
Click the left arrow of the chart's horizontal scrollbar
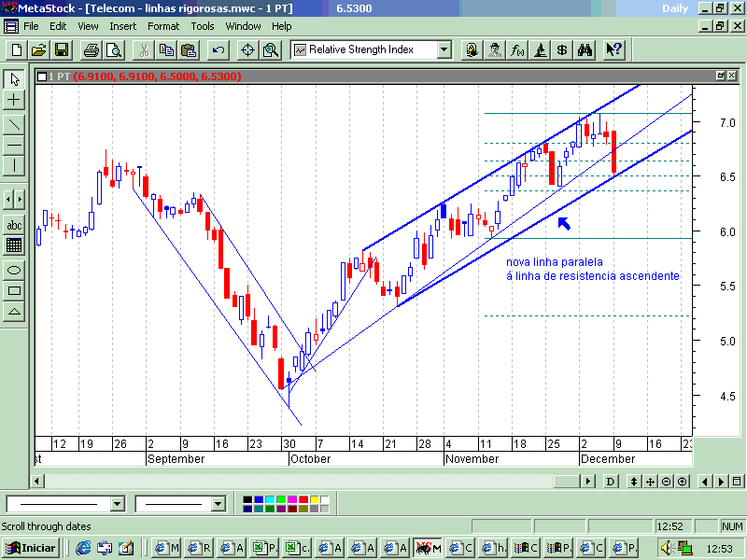37,481
